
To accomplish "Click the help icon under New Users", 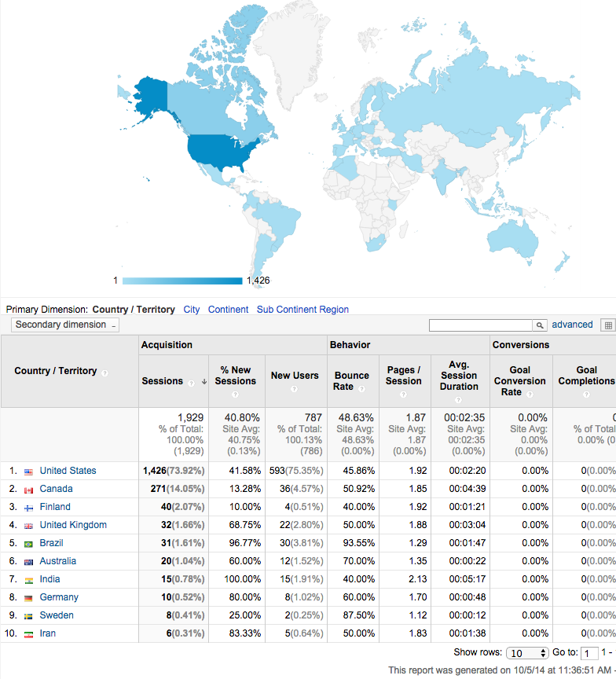I will (x=295, y=389).
